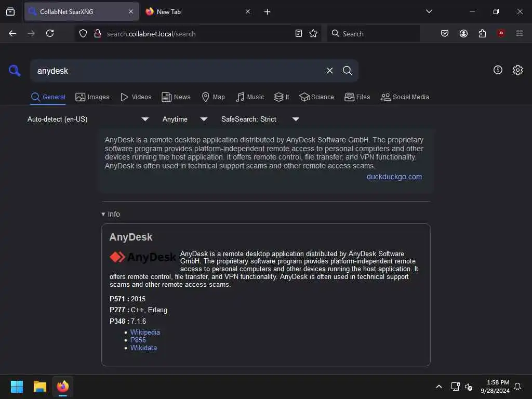532x399 pixels.
Task: Click the AnyDesk logo image
Action: tap(143, 257)
